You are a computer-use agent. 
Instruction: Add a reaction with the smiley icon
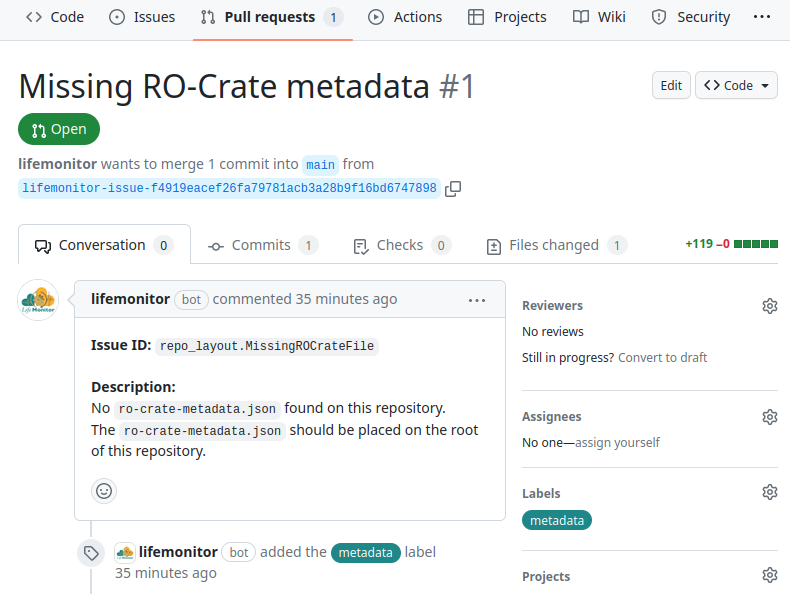point(104,491)
